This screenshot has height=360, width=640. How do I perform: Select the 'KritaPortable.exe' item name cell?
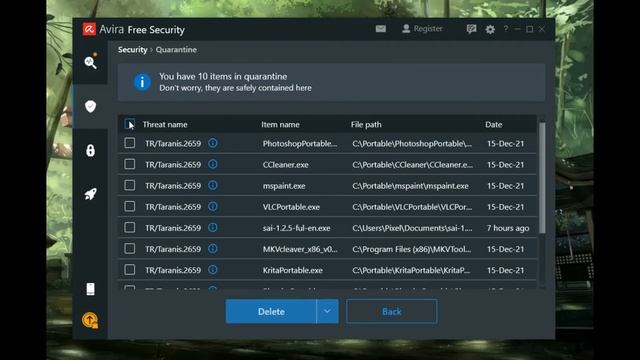pos(293,270)
